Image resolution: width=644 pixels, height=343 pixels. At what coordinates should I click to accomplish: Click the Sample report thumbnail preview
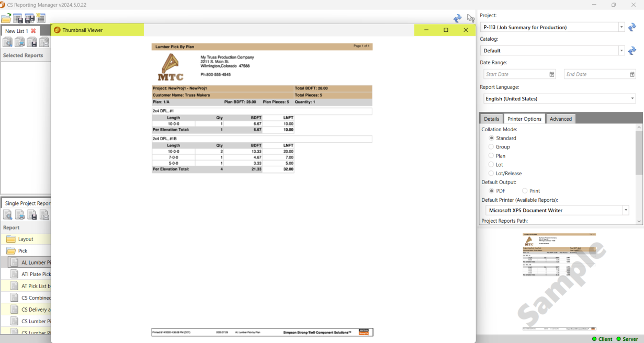tap(559, 282)
